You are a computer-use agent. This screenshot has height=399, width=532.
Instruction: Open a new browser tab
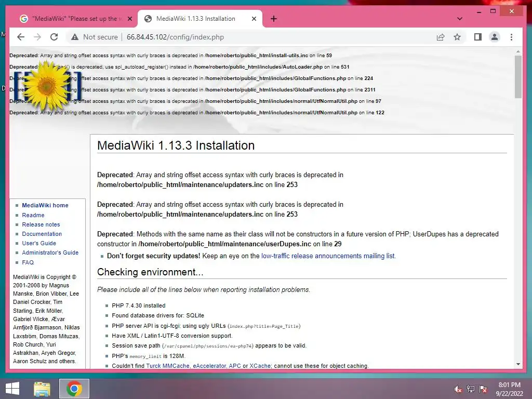click(x=274, y=19)
